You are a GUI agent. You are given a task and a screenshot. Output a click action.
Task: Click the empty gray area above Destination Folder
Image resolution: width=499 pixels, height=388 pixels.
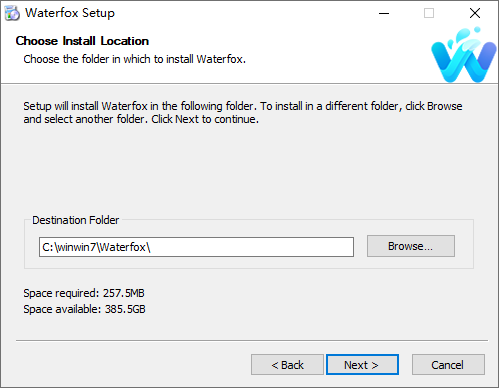[x=249, y=170]
